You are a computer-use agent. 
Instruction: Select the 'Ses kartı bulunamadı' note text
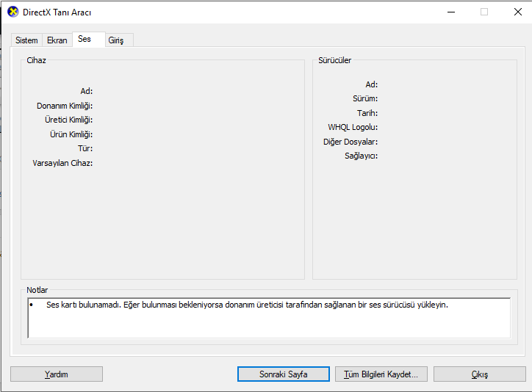[x=247, y=305]
